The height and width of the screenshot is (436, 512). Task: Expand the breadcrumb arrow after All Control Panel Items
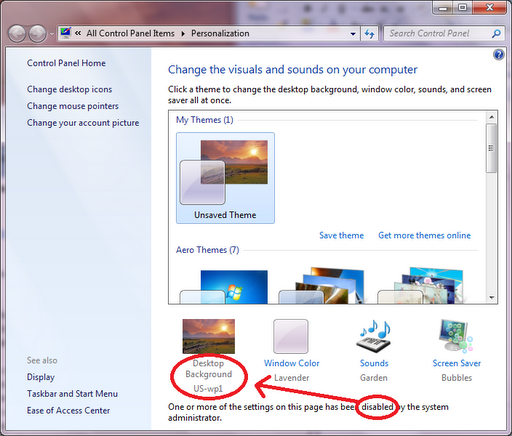click(183, 34)
